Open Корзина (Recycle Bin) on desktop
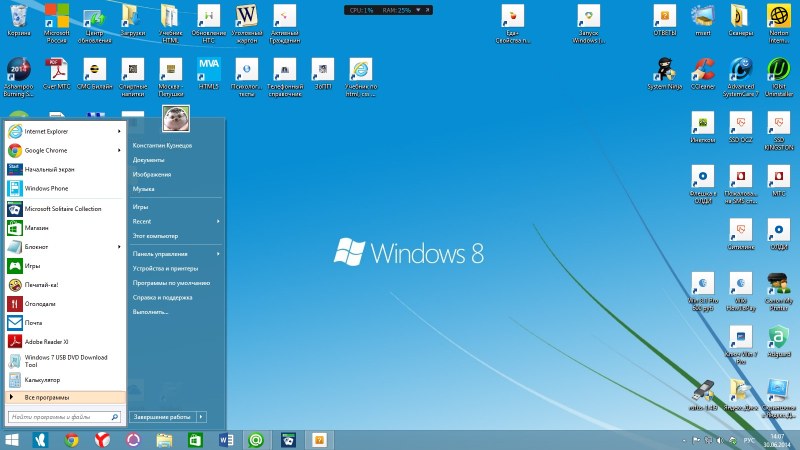Image resolution: width=800 pixels, height=450 pixels. click(x=18, y=16)
